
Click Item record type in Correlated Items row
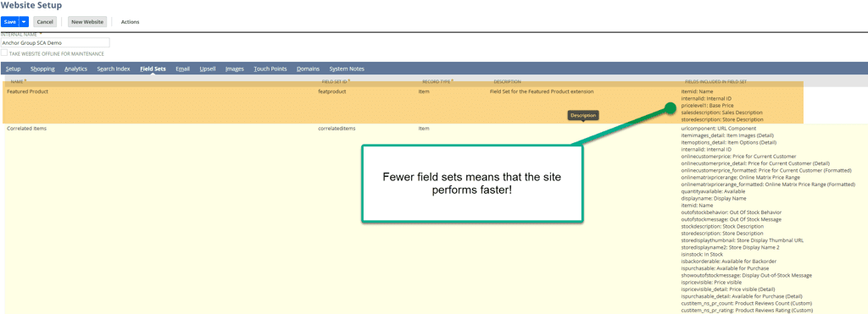click(x=424, y=129)
